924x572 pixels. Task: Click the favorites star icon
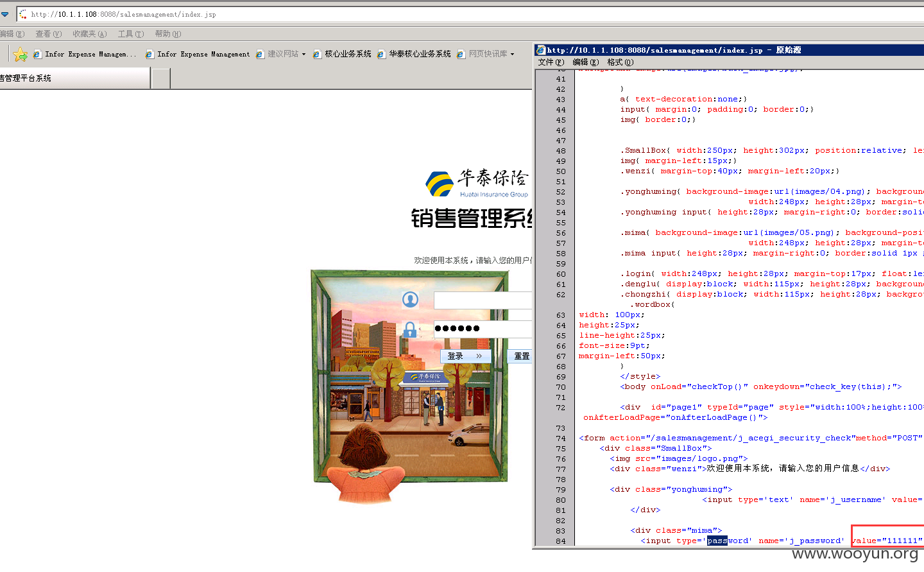(x=21, y=55)
